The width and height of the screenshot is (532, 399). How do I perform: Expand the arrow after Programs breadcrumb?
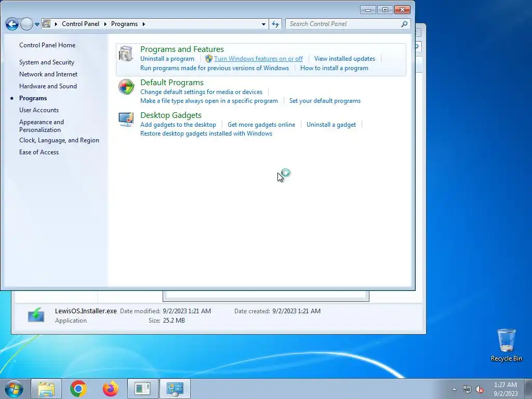[144, 24]
